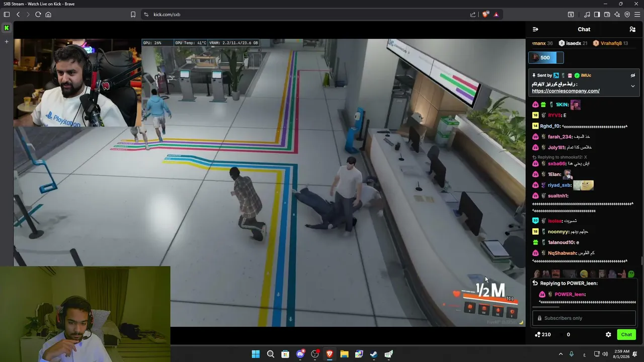644x362 pixels.
Task: Click leaderboard user Vrahafq8
Action: click(x=610, y=43)
